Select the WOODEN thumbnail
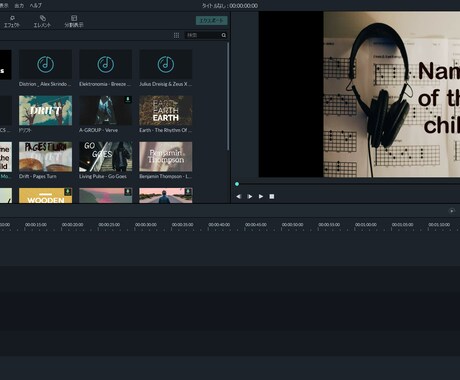The image size is (460, 380). point(45,195)
